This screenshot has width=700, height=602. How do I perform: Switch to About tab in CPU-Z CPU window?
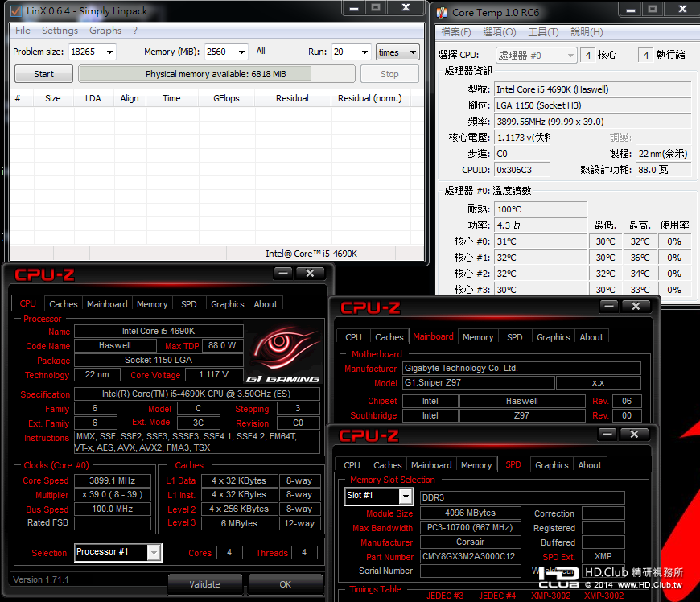[x=266, y=304]
